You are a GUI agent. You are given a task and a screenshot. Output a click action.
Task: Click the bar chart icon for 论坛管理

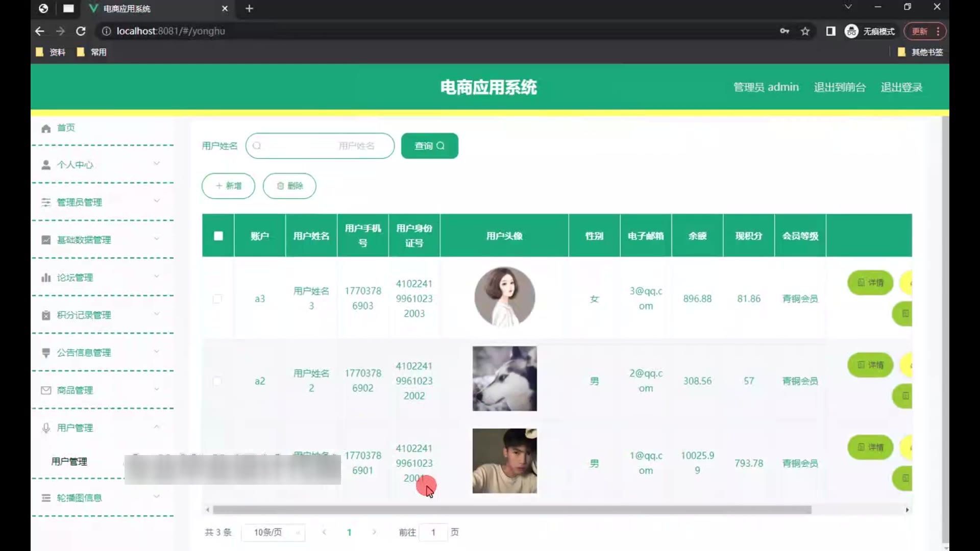click(x=46, y=278)
